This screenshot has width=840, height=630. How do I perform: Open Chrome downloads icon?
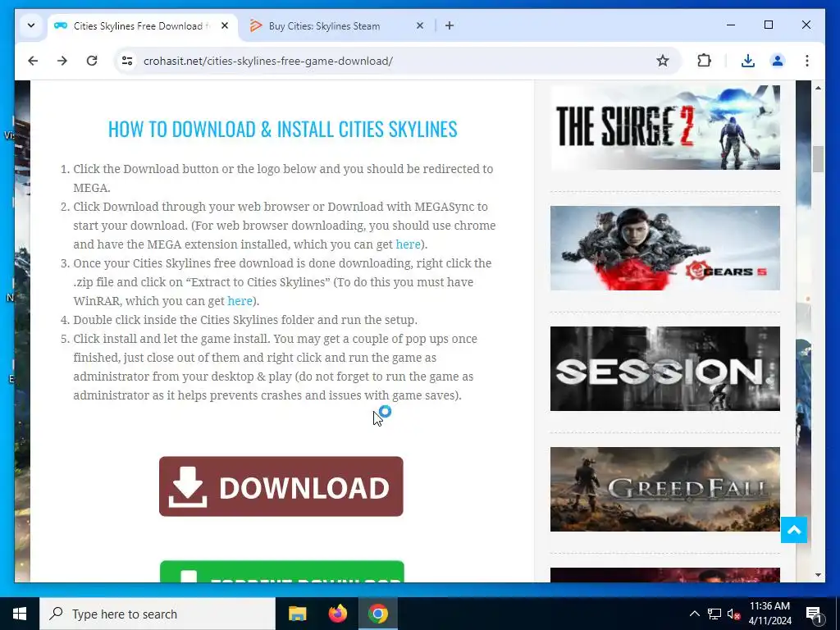pyautogui.click(x=748, y=61)
